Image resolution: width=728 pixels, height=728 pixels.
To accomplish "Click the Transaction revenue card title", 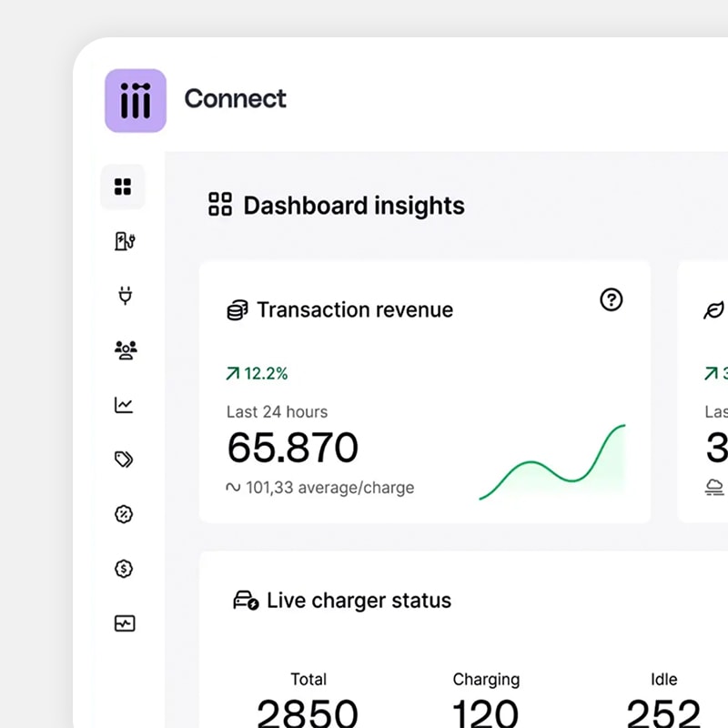I will coord(354,310).
